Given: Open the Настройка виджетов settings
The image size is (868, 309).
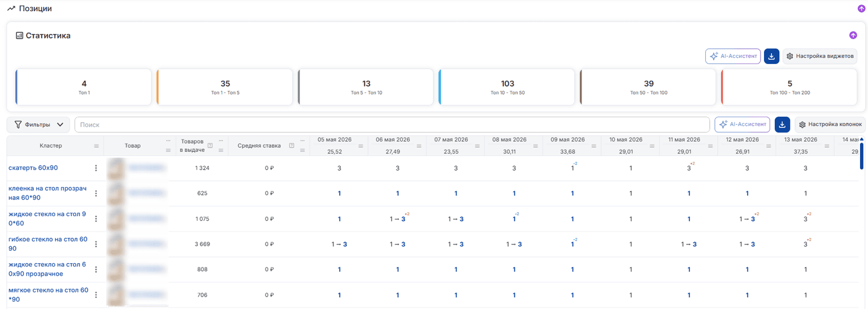Looking at the screenshot, I should [820, 56].
